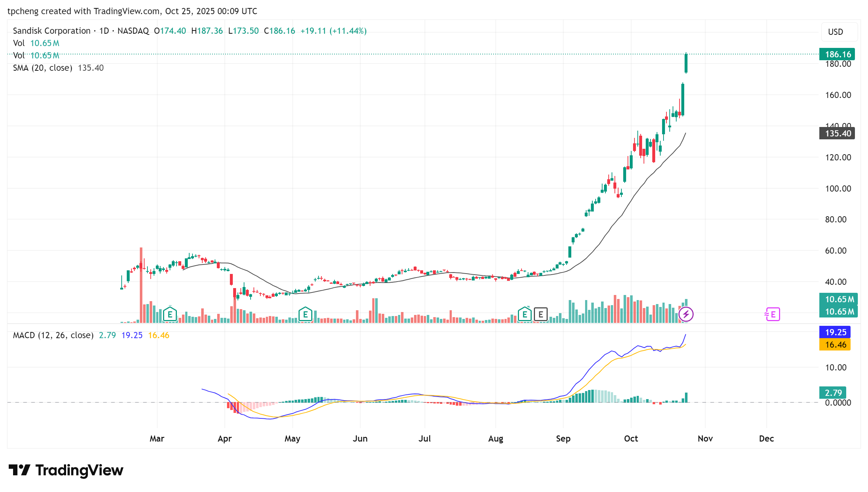Select the MACD (12, 26, close) legend
Screen dimensions: 868x492
tap(53, 335)
